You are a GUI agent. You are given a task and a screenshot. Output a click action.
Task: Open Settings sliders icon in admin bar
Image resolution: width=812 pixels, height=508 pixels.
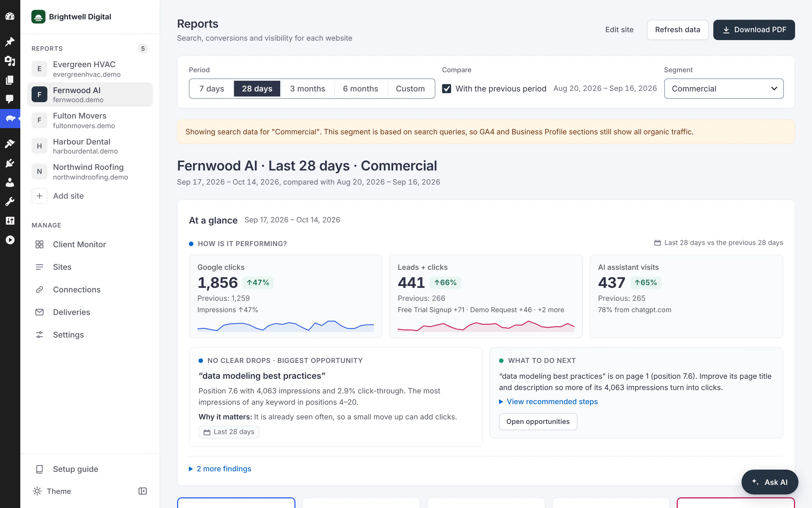point(10,221)
